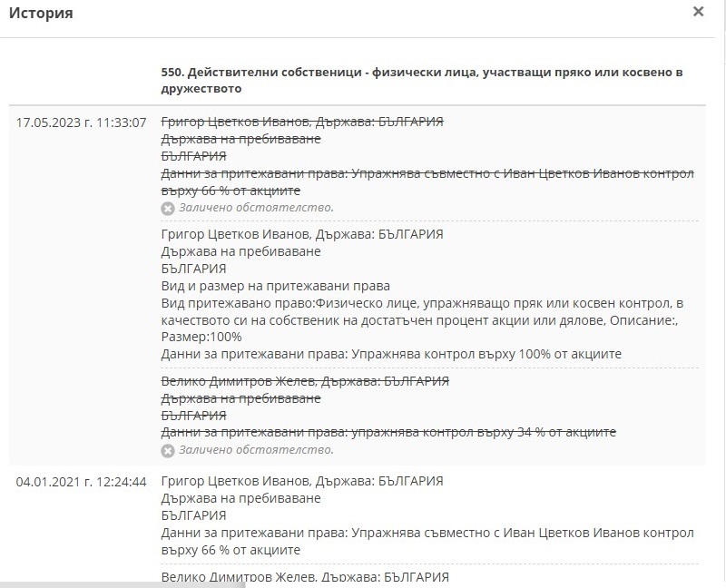Click the struck-through Велико Димитров Желев line
The height and width of the screenshot is (588, 726).
(x=305, y=381)
